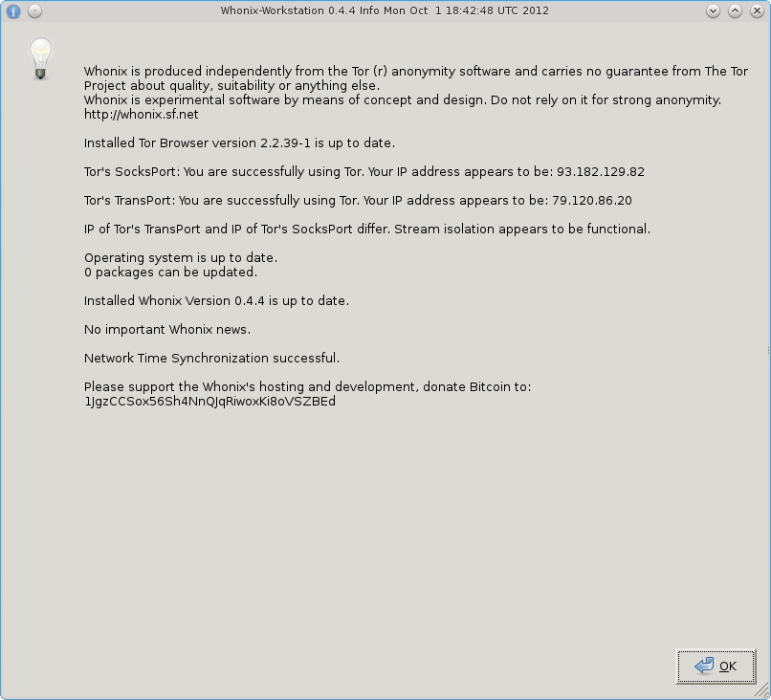Click the 'No important Whonix news' text

pyautogui.click(x=167, y=330)
